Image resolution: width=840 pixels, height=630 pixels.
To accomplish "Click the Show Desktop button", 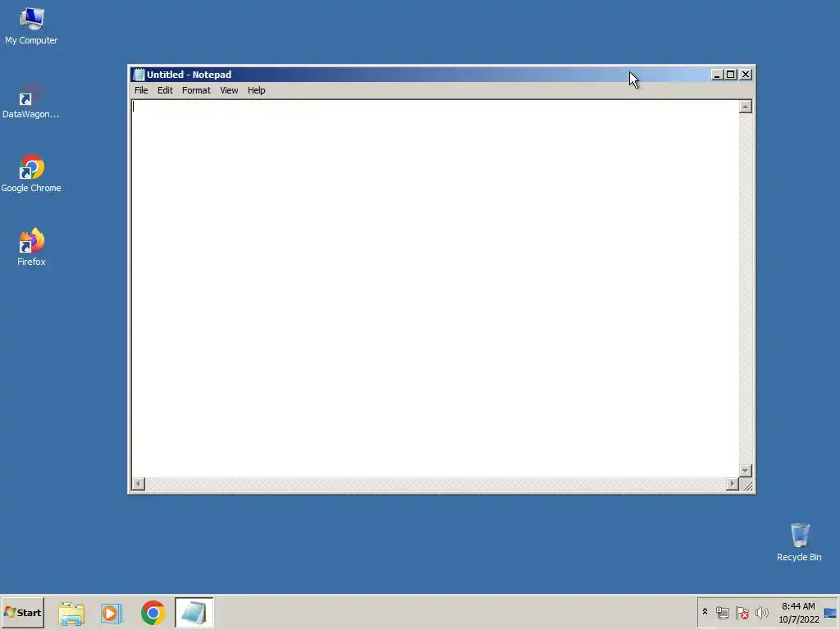I will point(831,613).
